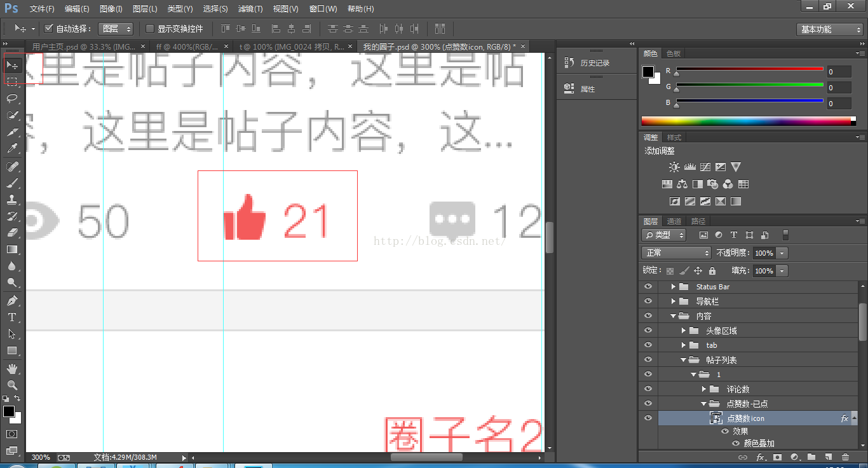Screen dimensions: 868x468
Task: Select the Eyedropper tool
Action: click(x=12, y=149)
